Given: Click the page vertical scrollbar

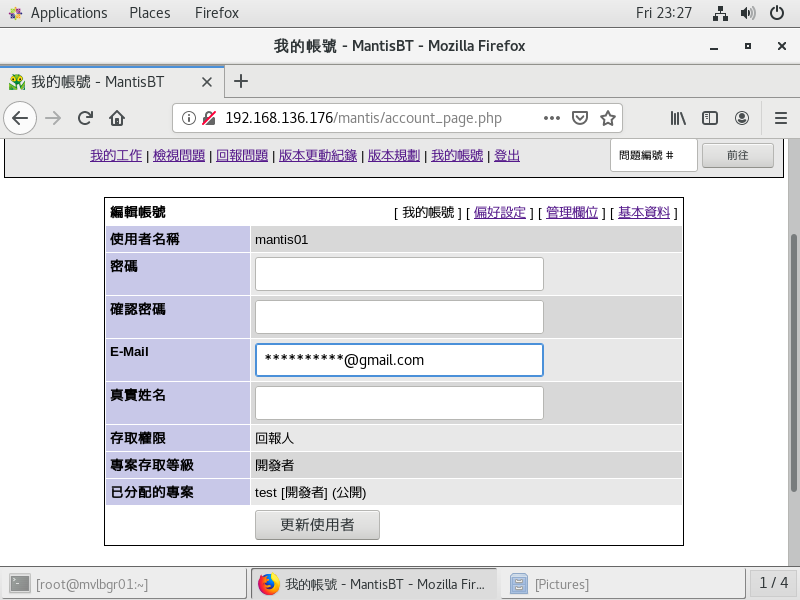Looking at the screenshot, I should coord(793,362).
